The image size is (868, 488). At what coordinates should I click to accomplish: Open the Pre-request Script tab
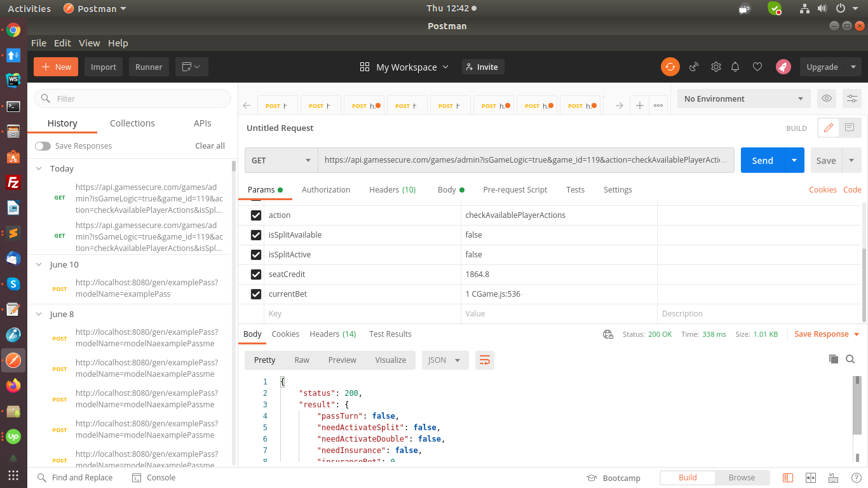515,190
